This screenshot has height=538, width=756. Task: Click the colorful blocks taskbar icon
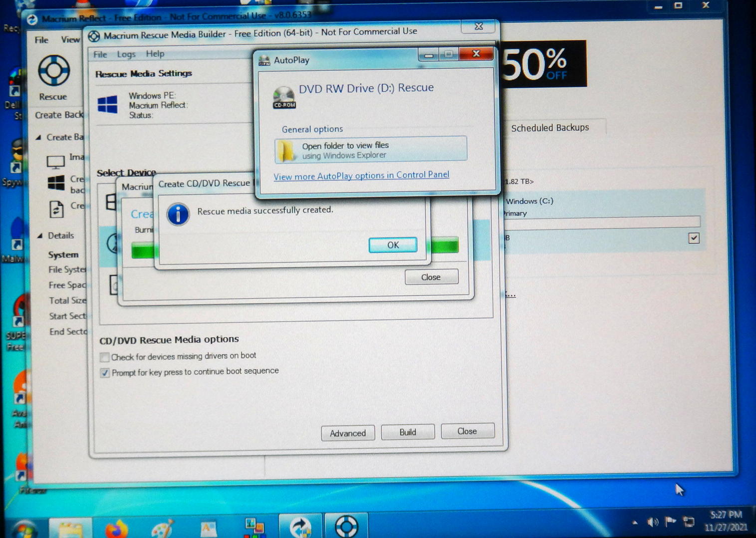(x=254, y=527)
